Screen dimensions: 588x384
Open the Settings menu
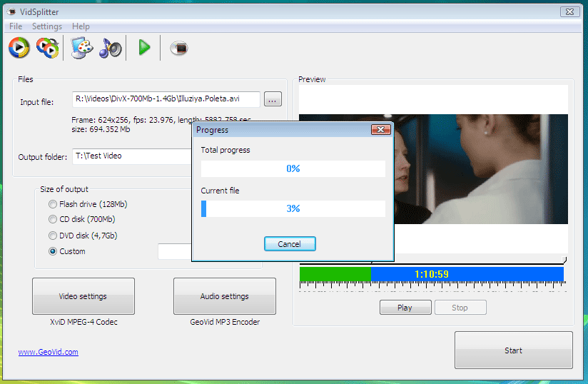coord(47,26)
